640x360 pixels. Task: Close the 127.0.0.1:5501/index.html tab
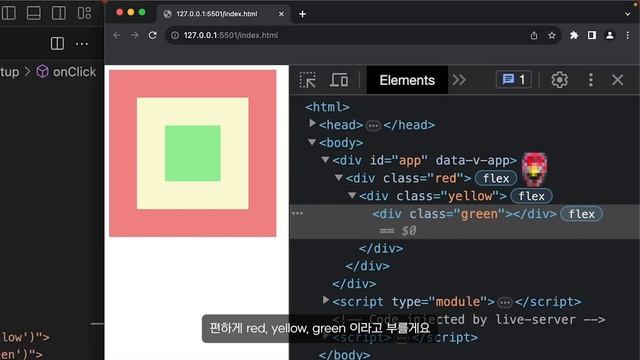[x=281, y=14]
